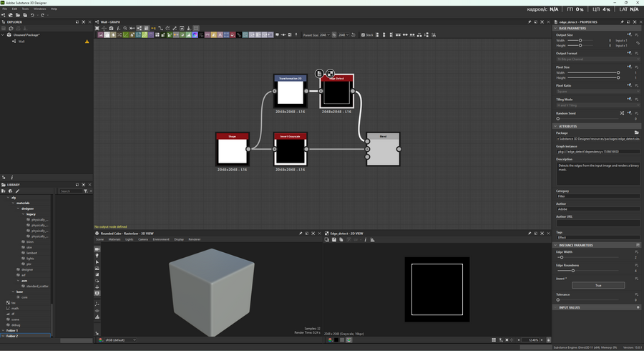Viewport: 644px width, 351px height.
Task: Toggle the Invert True button
Action: point(597,285)
